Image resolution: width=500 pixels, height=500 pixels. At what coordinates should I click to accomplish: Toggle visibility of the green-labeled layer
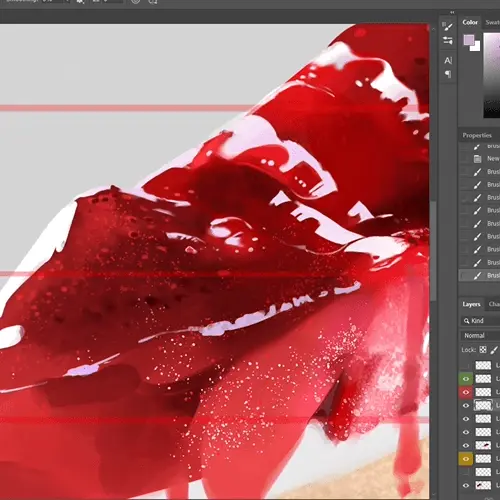(466, 379)
